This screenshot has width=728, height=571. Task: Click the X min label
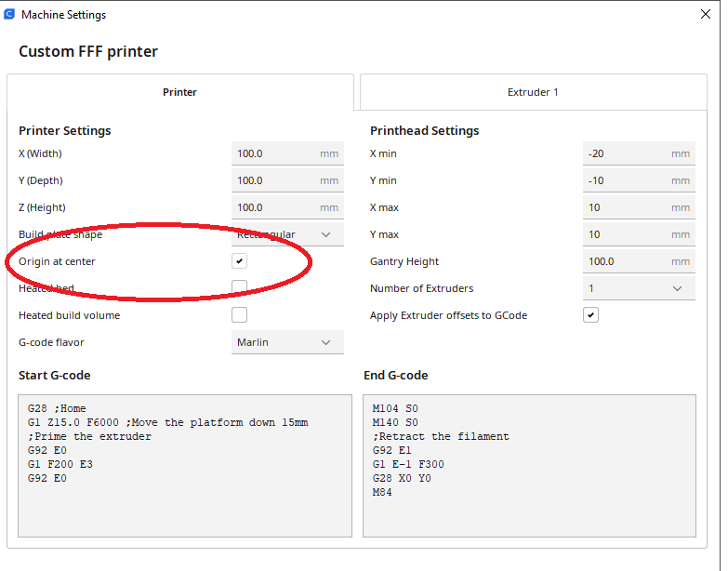point(383,153)
